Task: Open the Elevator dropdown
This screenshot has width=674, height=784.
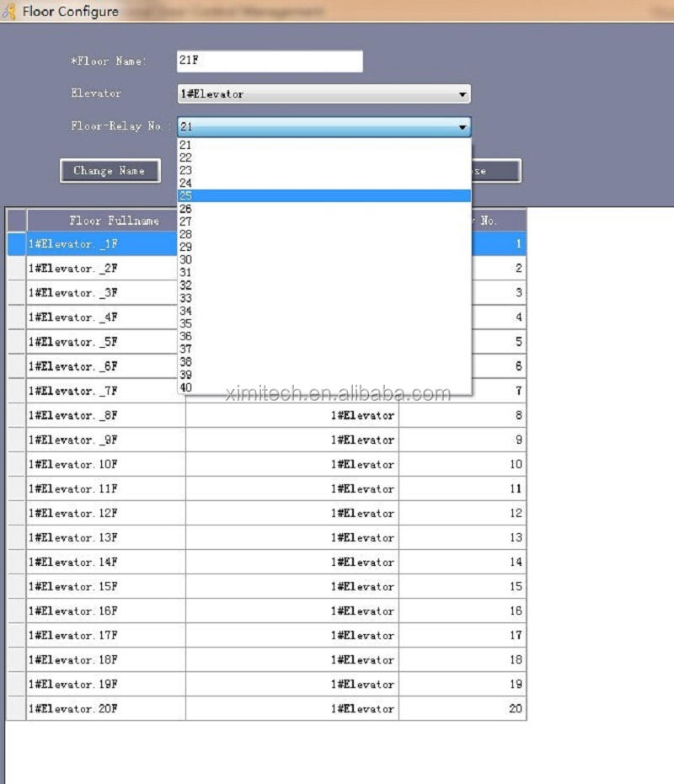Action: pos(324,94)
